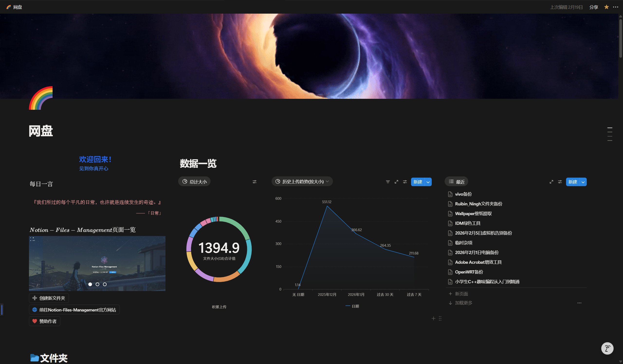Open dropdown arrow next to chart's 新建 button
623x364 pixels.
point(428,182)
